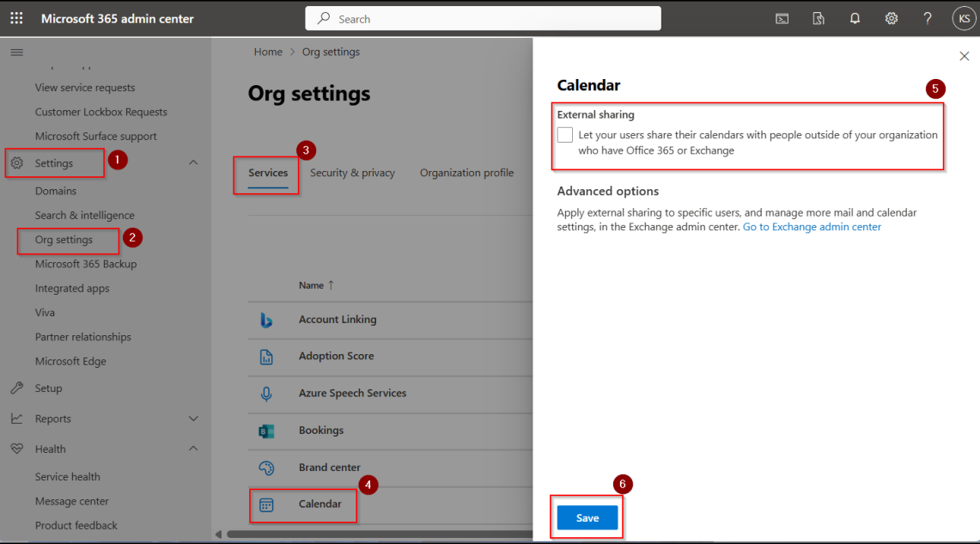Click the Adoption Score document icon
This screenshot has width=980, height=544.
coord(266,357)
